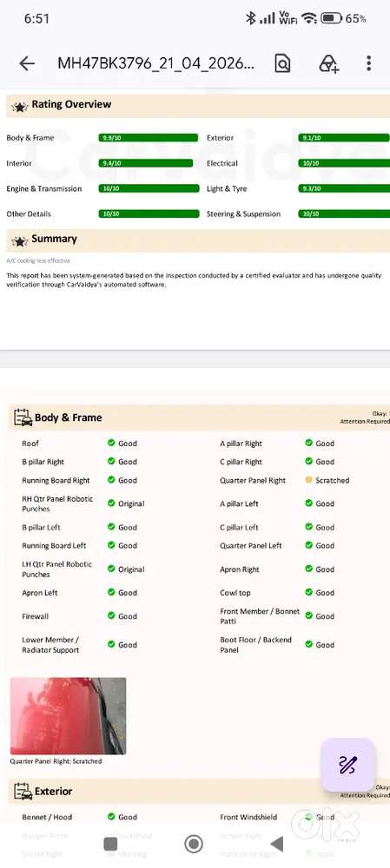
Task: Tap the Body & Frame 9.9/10 rating bar
Action: [148, 138]
